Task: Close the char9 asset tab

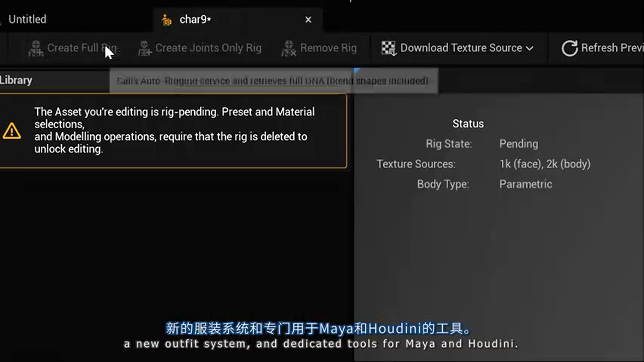Action: click(x=308, y=20)
